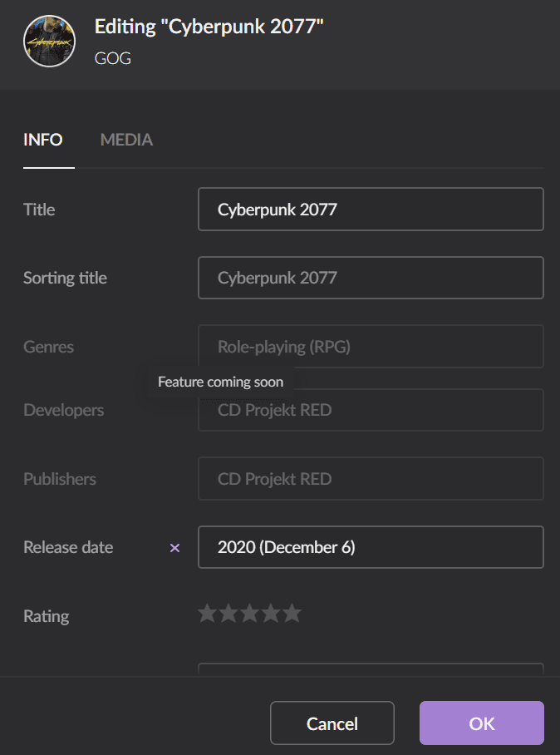Click the Publishers label
Image resolution: width=560 pixels, height=755 pixels.
[60, 479]
